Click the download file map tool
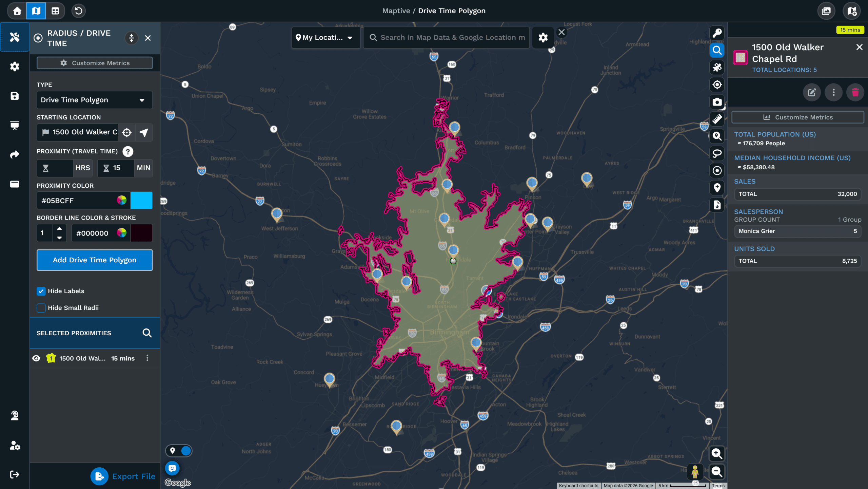Viewport: 868px width, 489px height. click(717, 205)
